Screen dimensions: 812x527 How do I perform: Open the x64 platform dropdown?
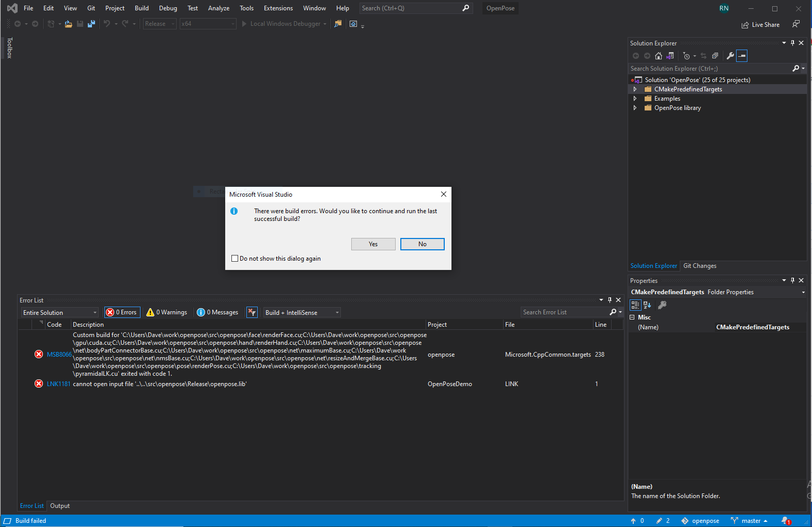tap(208, 24)
